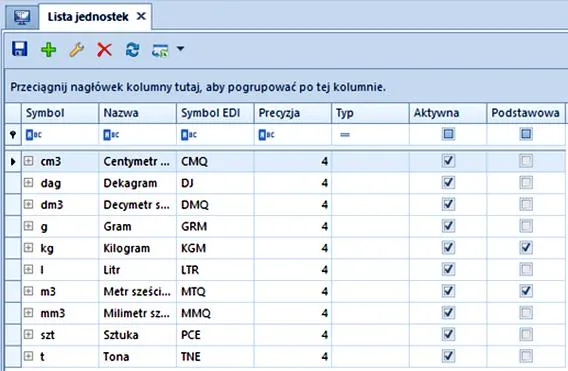The height and width of the screenshot is (371, 568).
Task: Click the group-by panel text area
Action: pyautogui.click(x=198, y=87)
